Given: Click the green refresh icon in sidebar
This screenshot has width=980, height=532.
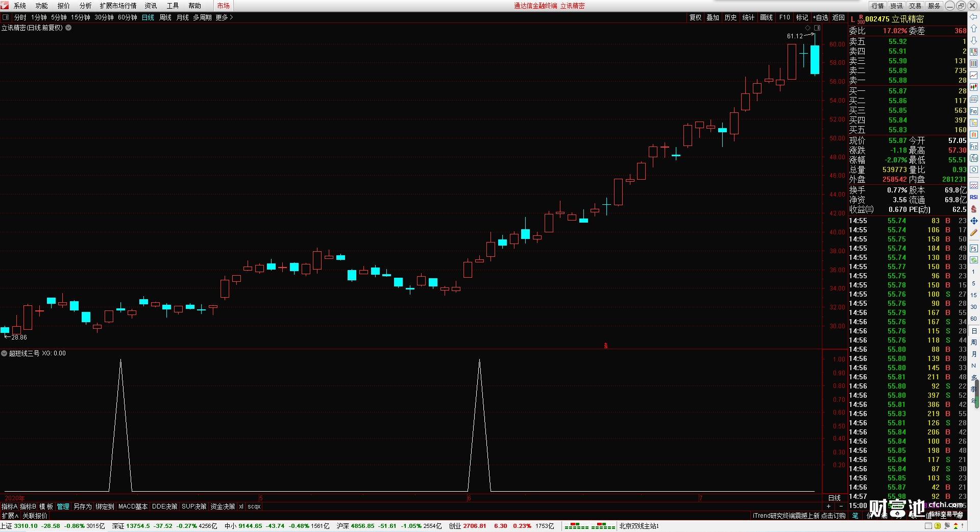Looking at the screenshot, I should (x=974, y=260).
